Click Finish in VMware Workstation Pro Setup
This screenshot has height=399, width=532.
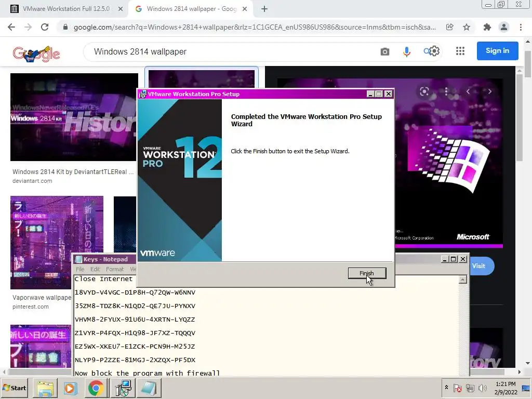click(367, 273)
